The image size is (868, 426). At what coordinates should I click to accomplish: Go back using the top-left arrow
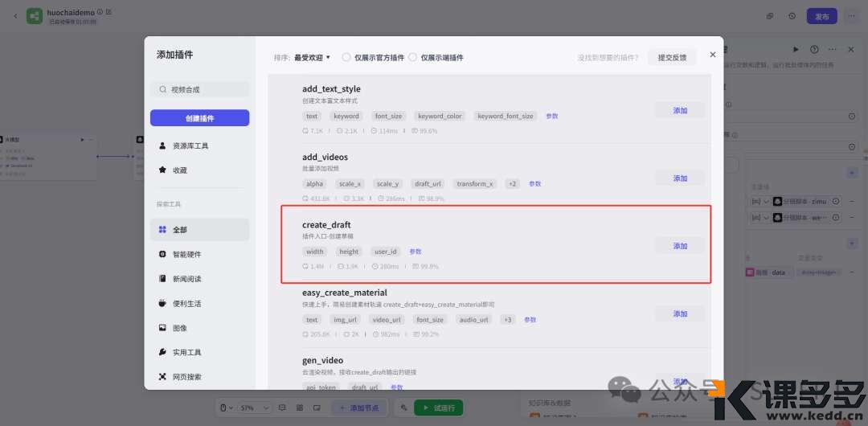[15, 16]
